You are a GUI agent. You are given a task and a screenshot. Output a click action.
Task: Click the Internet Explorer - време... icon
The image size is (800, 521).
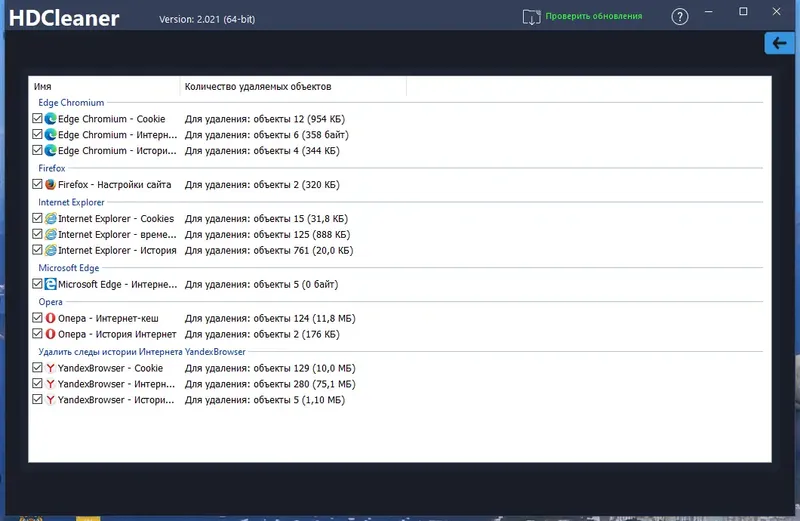50,234
